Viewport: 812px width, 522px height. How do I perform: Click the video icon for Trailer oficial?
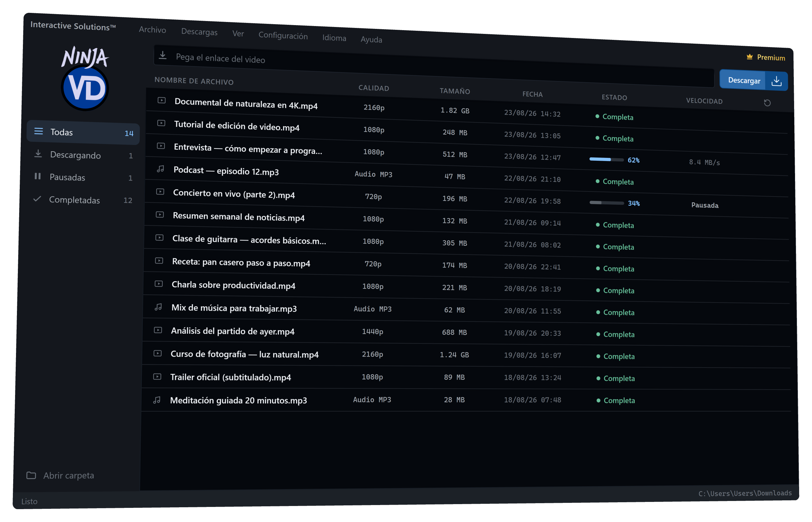[157, 377]
